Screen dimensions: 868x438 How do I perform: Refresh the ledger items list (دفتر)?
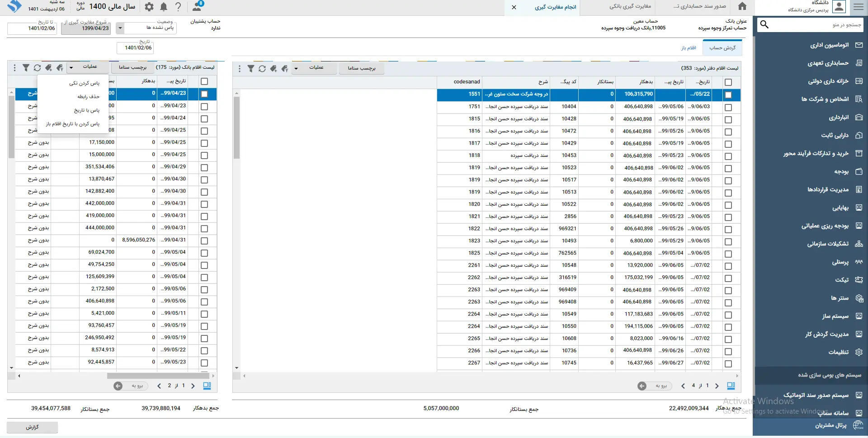point(262,69)
